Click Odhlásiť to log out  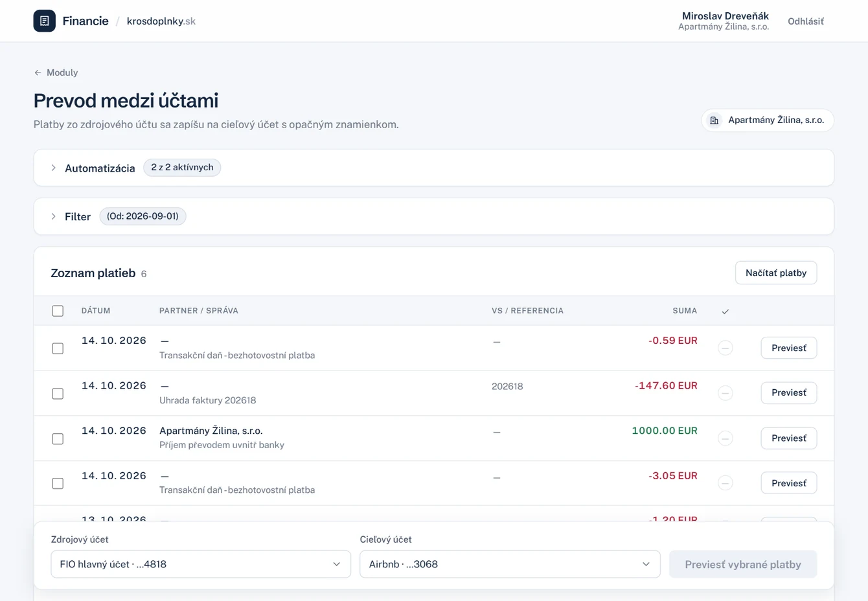click(806, 21)
